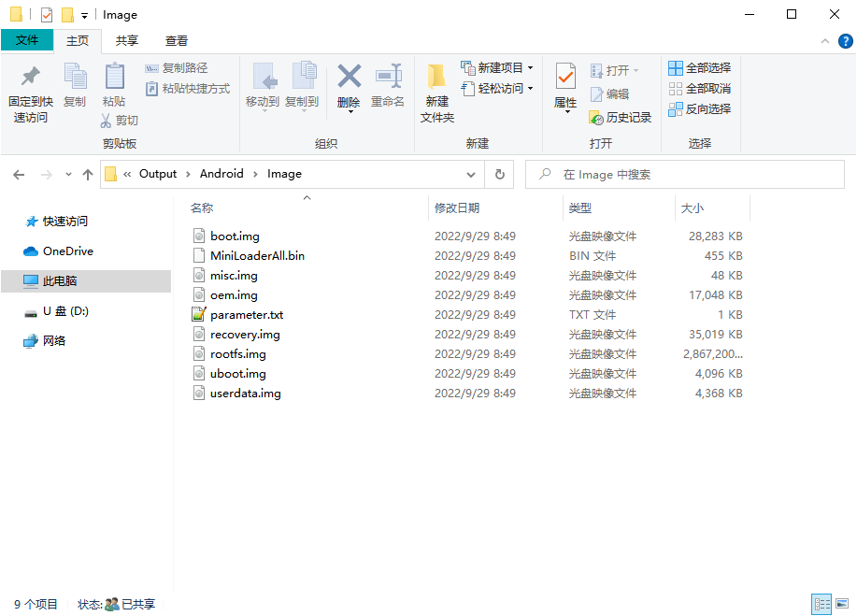Open the address bar dropdown arrow
The image size is (857, 616).
tap(471, 174)
